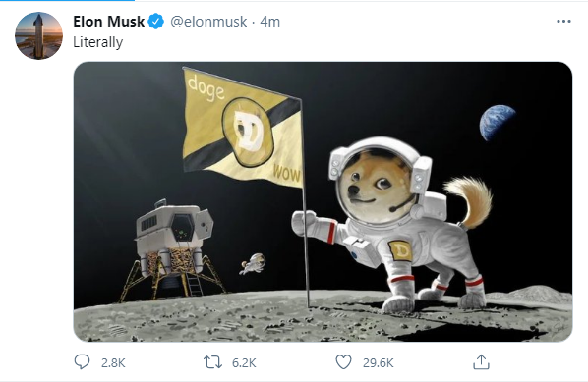Screen dimensions: 588x382
Task: Click the Elon Musk display name
Action: click(109, 22)
